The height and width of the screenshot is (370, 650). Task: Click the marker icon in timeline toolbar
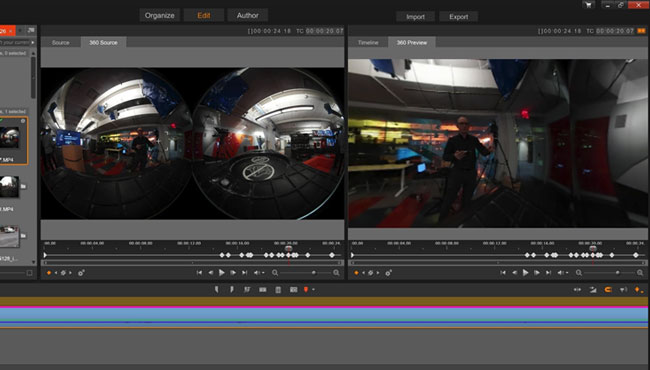pyautogui.click(x=306, y=290)
